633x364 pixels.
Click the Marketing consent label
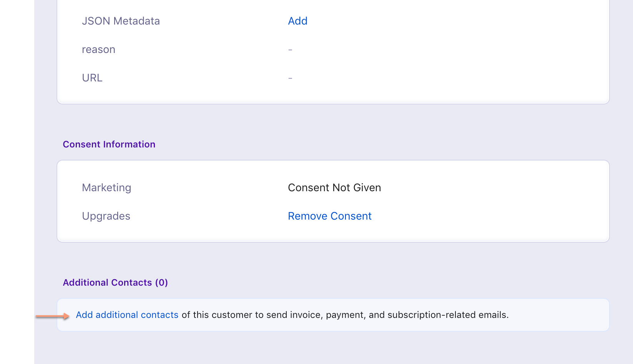tap(106, 188)
